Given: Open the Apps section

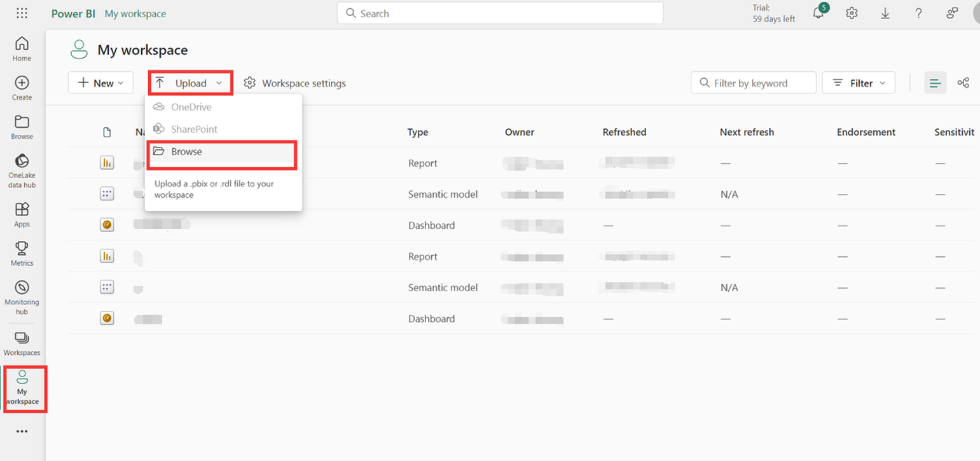Looking at the screenshot, I should (22, 214).
